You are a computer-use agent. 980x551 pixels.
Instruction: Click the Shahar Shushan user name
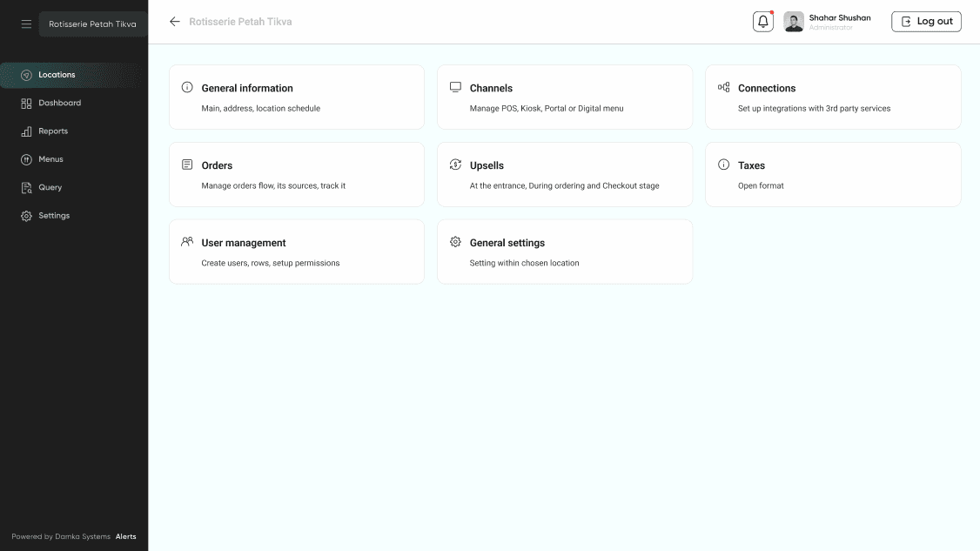[x=840, y=17]
